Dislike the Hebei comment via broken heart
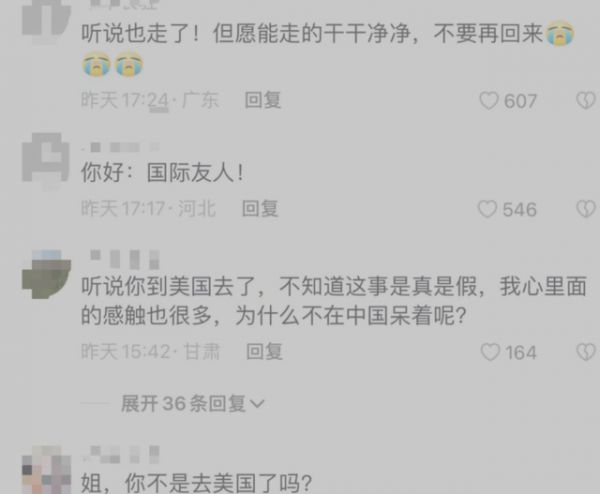The image size is (600, 494). pos(586,209)
